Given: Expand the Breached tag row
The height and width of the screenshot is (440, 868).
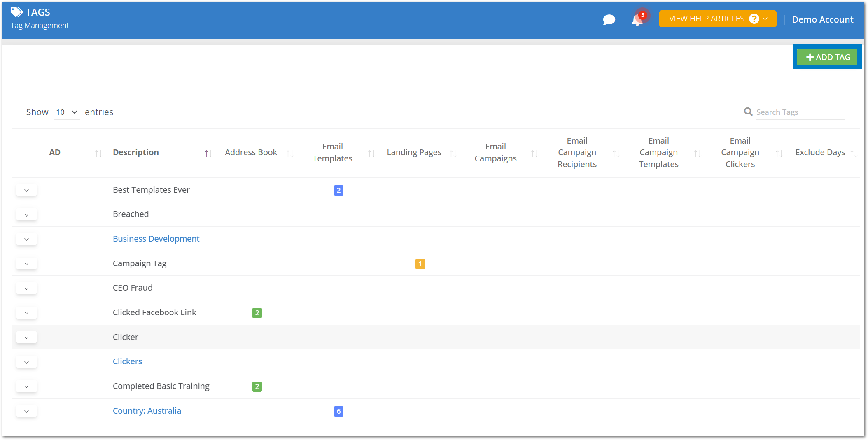Looking at the screenshot, I should pos(26,214).
